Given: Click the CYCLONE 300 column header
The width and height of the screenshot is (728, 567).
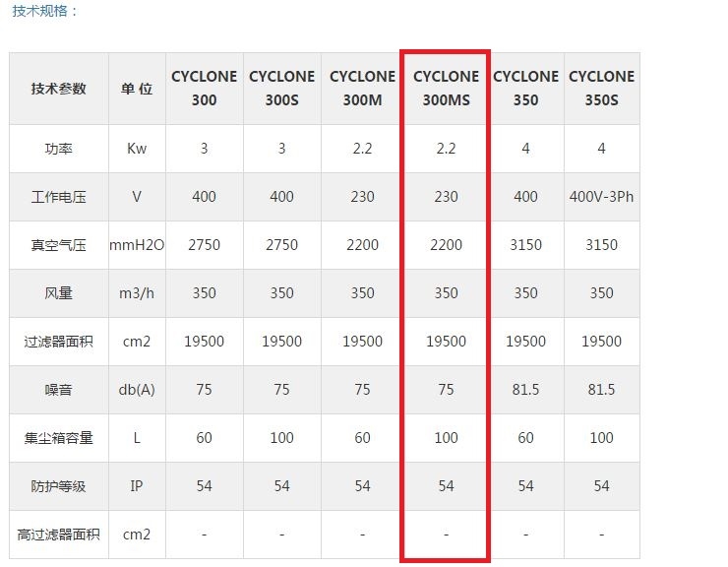Looking at the screenshot, I should 205,88.
